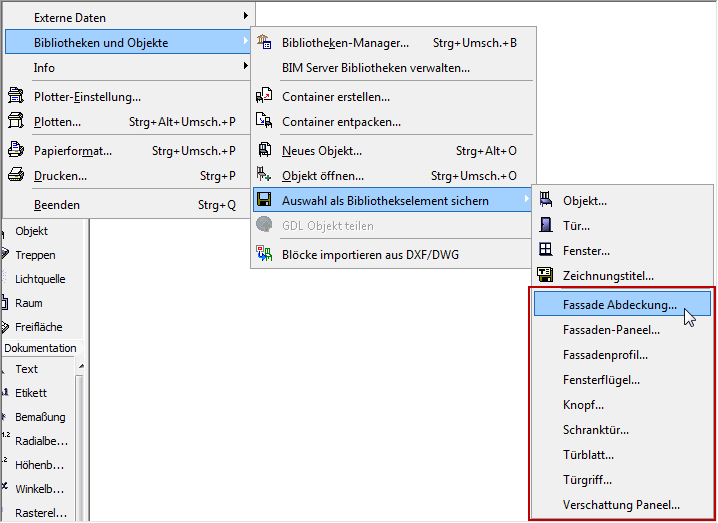Click the Tür door icon in submenu
Screen dimensions: 718x523
click(546, 226)
